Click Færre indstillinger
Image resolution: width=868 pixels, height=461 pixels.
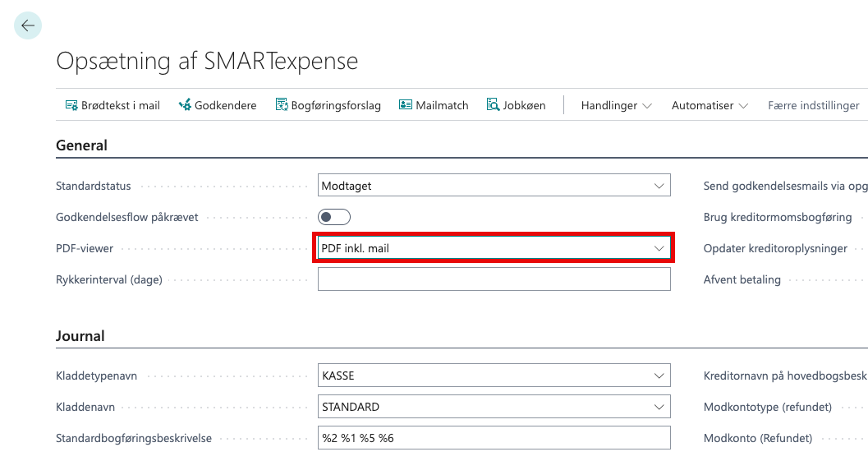tap(813, 105)
